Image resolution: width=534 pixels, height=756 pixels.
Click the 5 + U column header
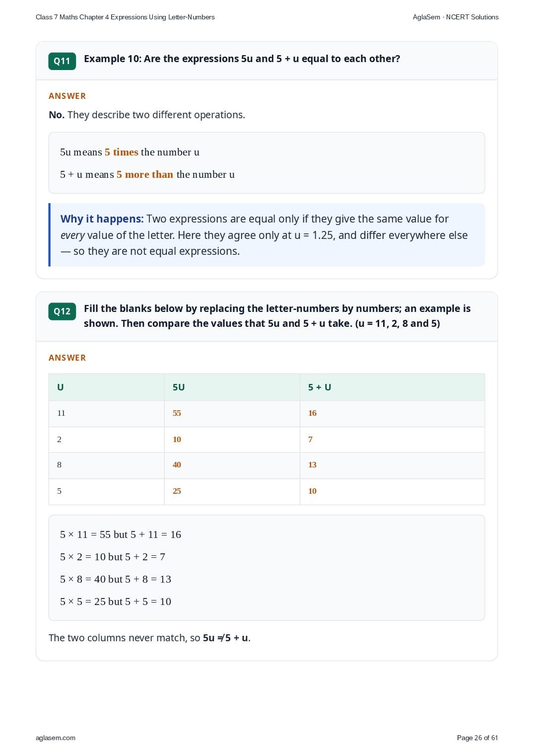point(393,387)
